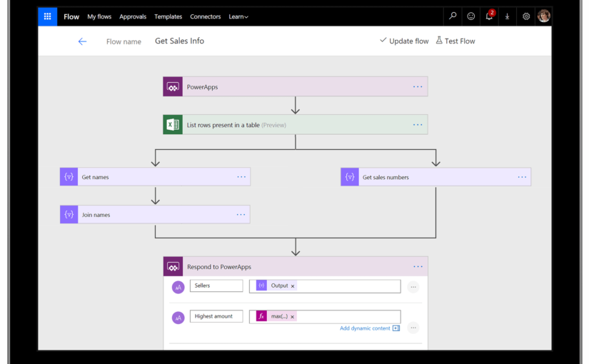Click Update flow button
Image resolution: width=589 pixels, height=364 pixels.
point(404,41)
